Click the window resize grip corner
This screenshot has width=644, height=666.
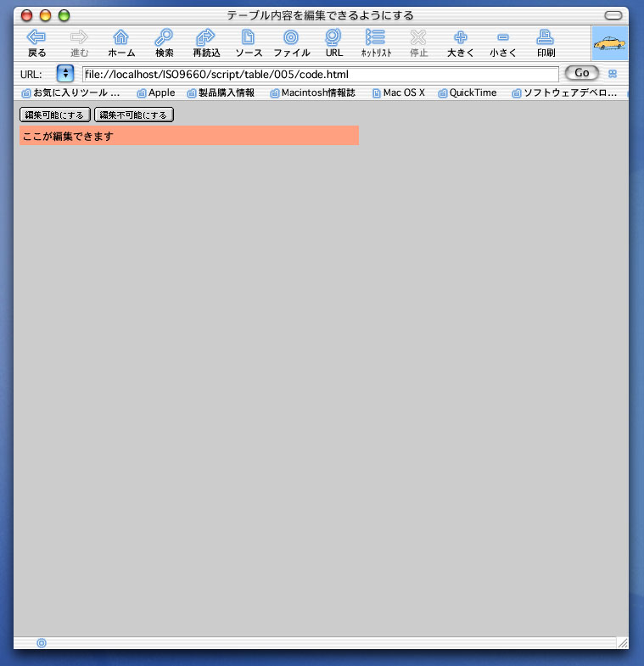622,643
